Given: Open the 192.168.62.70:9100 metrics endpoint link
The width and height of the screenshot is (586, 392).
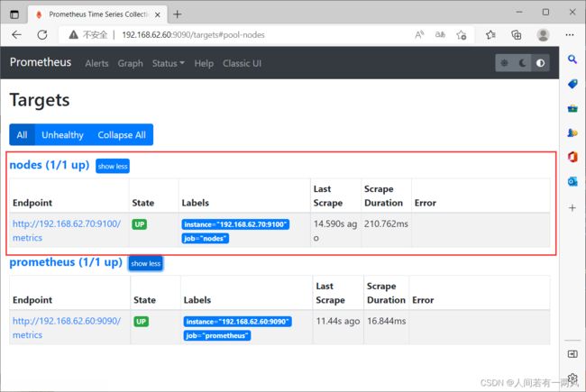Looking at the screenshot, I should (x=67, y=231).
